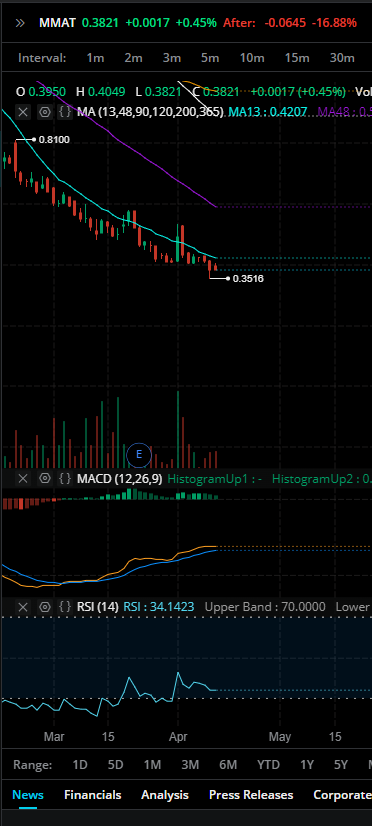Click the HistogramUp2 label

pyautogui.click(x=322, y=478)
